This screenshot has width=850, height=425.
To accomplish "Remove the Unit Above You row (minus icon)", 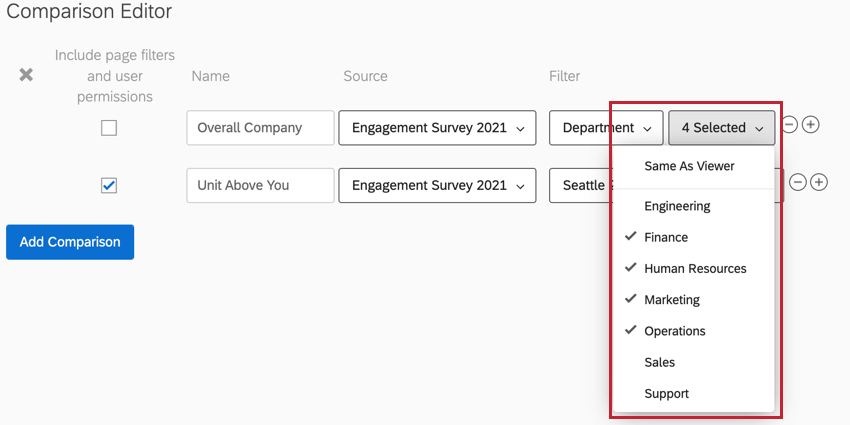I will (798, 182).
